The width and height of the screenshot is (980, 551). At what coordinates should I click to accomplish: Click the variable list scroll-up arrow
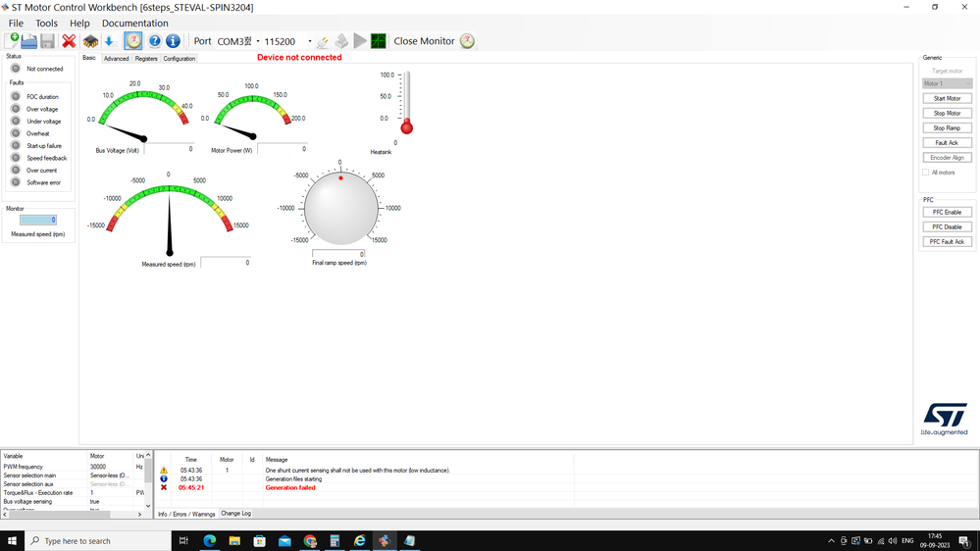(148, 456)
